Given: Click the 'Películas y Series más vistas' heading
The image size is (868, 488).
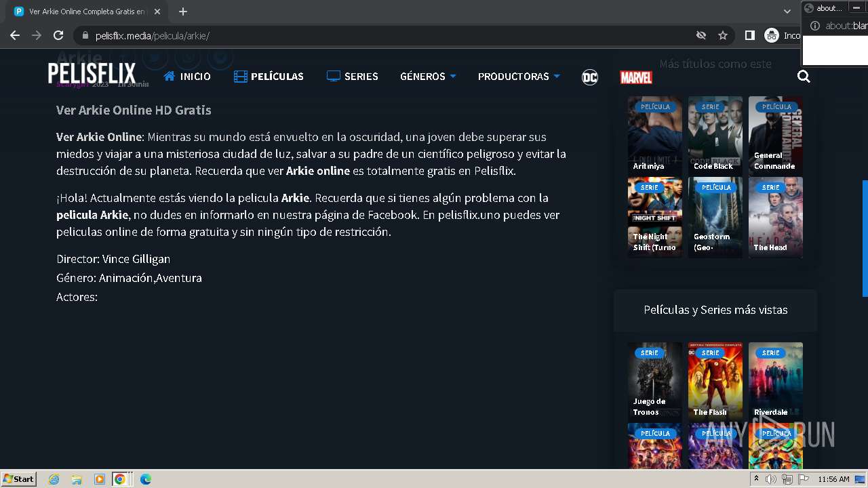Looking at the screenshot, I should [715, 310].
